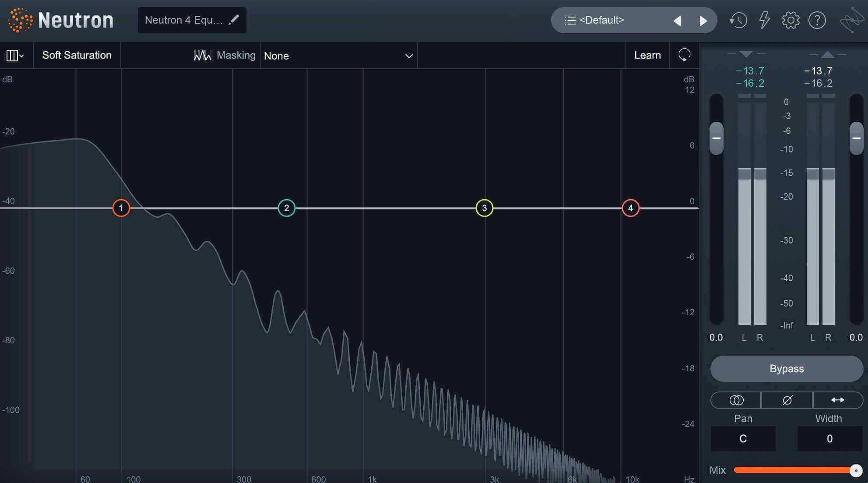Open settings gear icon
Image resolution: width=868 pixels, height=483 pixels.
791,20
